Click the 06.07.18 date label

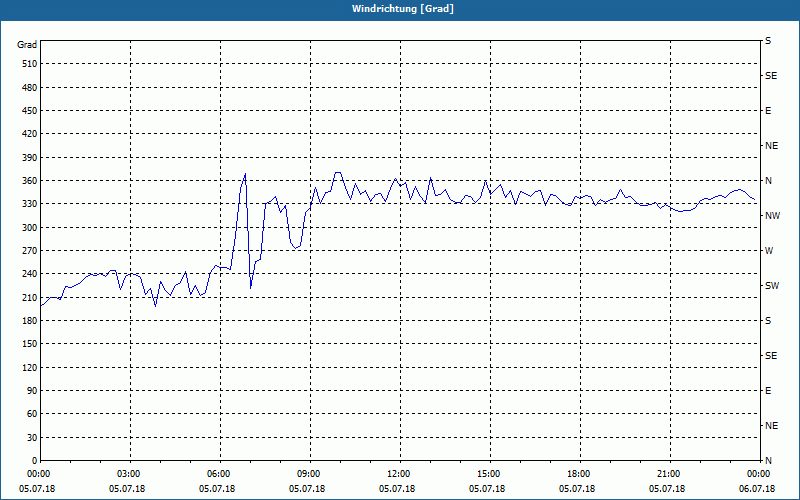point(757,489)
